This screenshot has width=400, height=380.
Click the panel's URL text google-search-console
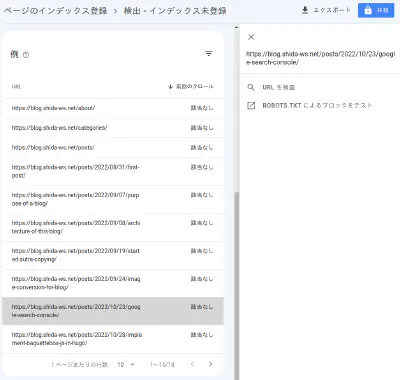(320, 58)
